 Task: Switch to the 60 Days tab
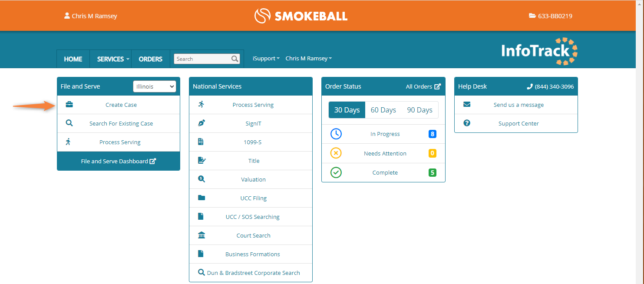[383, 110]
